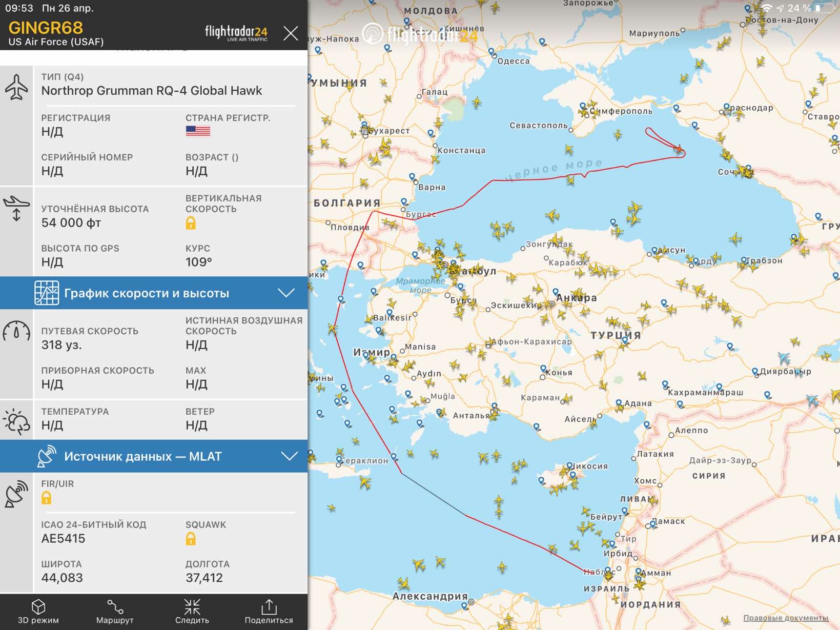This screenshot has height=630, width=840.
Task: Tap the aircraft type icon
Action: click(16, 87)
